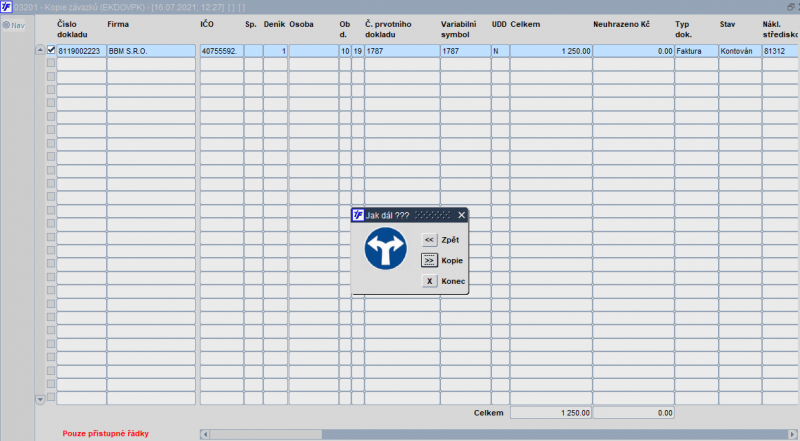Image resolution: width=800 pixels, height=441 pixels.
Task: Tick the empty checkbox in second row
Action: pos(51,63)
